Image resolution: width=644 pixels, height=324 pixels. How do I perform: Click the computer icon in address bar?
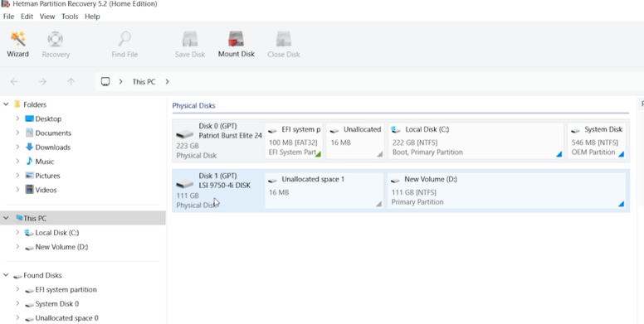[x=105, y=81]
